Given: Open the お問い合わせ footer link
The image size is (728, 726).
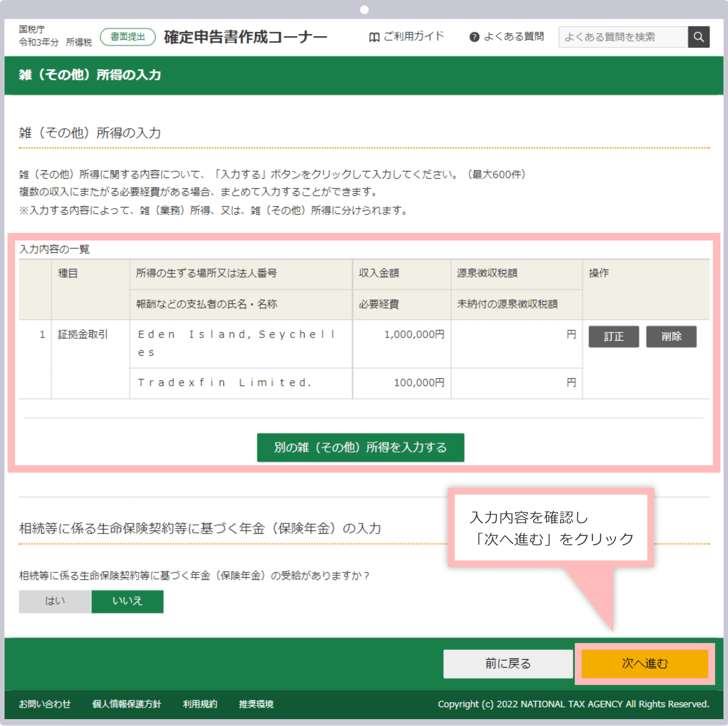Looking at the screenshot, I should [x=45, y=704].
